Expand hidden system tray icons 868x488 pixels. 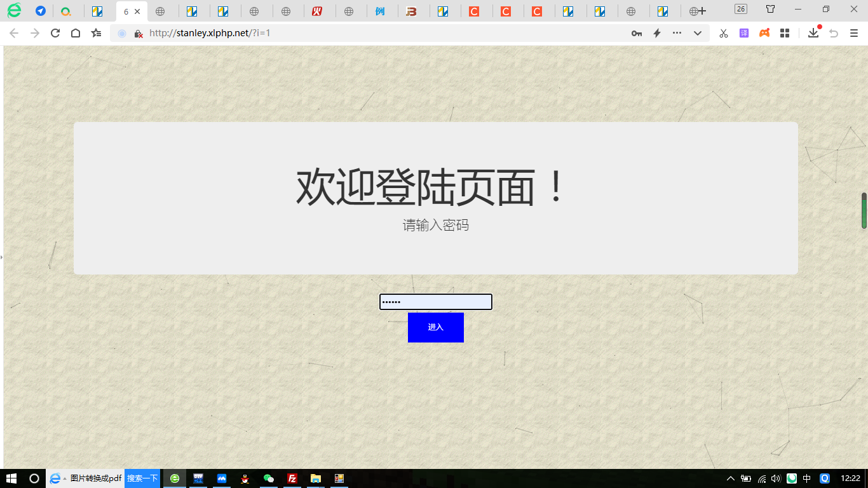[731, 478]
